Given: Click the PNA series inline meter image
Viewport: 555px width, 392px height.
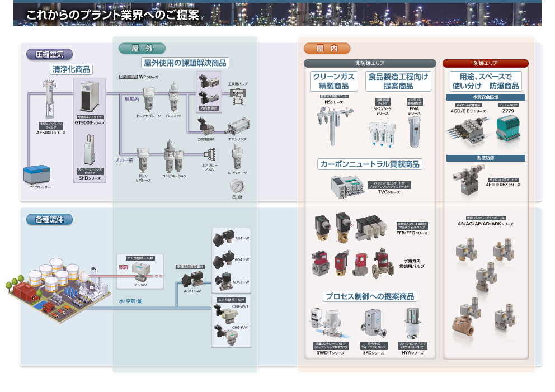Looking at the screenshot, I should click(x=414, y=131).
